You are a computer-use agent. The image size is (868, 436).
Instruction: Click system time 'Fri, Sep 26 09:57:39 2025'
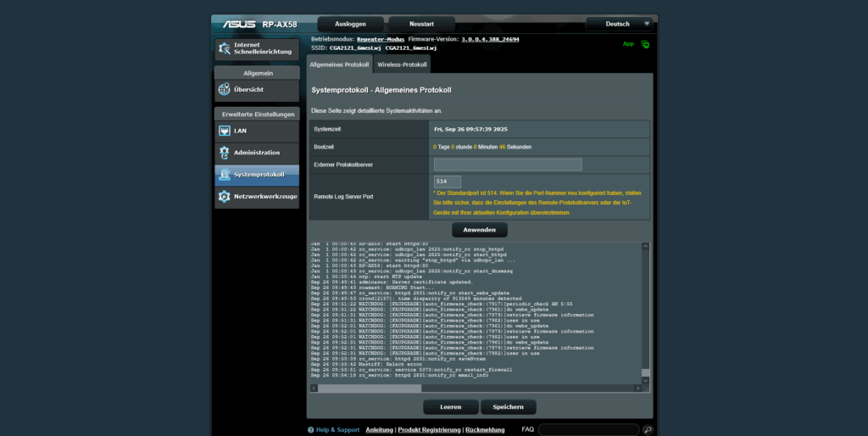[x=470, y=129]
